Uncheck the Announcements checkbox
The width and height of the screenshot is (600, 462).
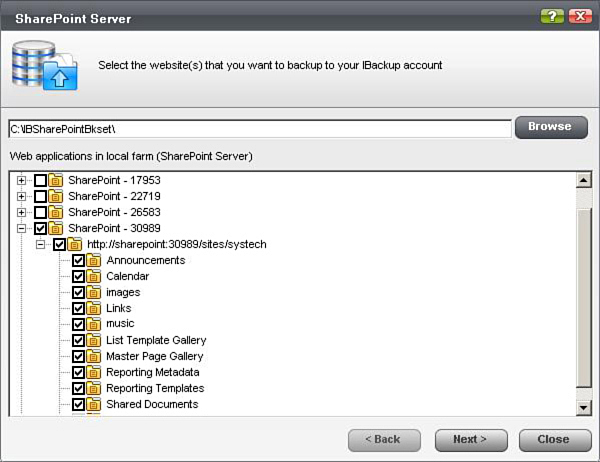pyautogui.click(x=78, y=261)
